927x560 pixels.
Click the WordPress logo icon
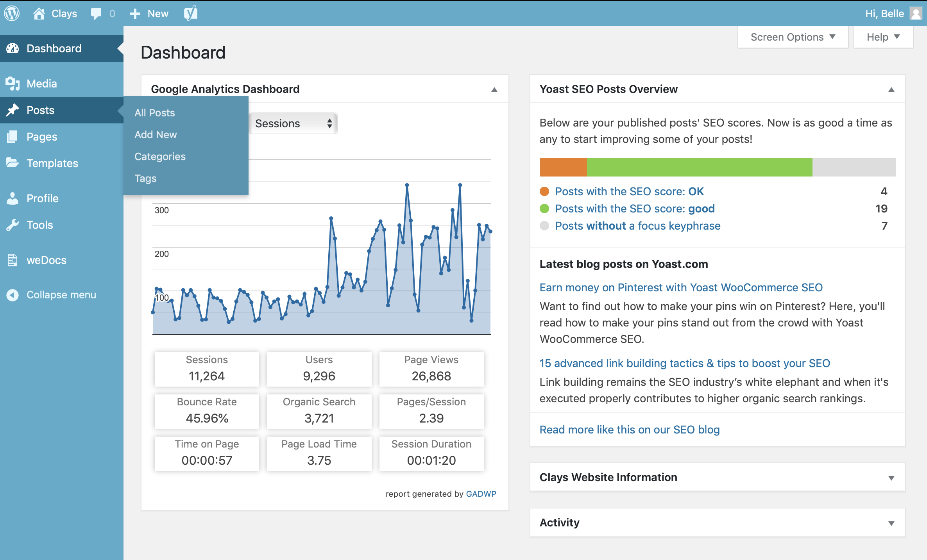click(x=12, y=13)
